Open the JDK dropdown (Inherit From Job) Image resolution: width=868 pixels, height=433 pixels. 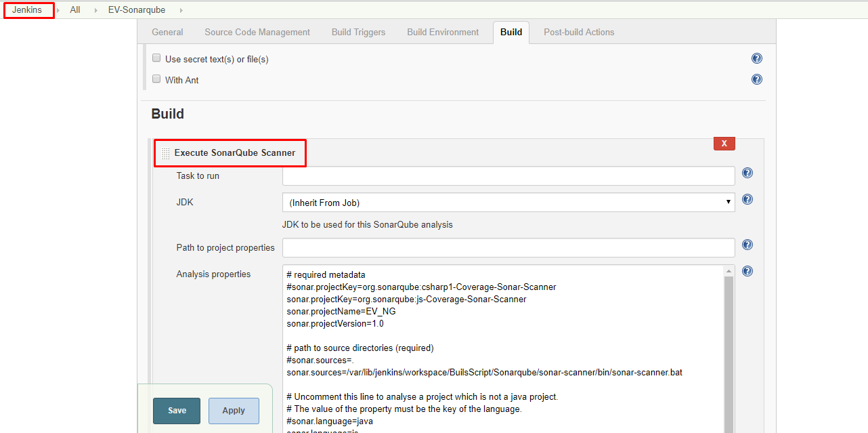pyautogui.click(x=508, y=202)
